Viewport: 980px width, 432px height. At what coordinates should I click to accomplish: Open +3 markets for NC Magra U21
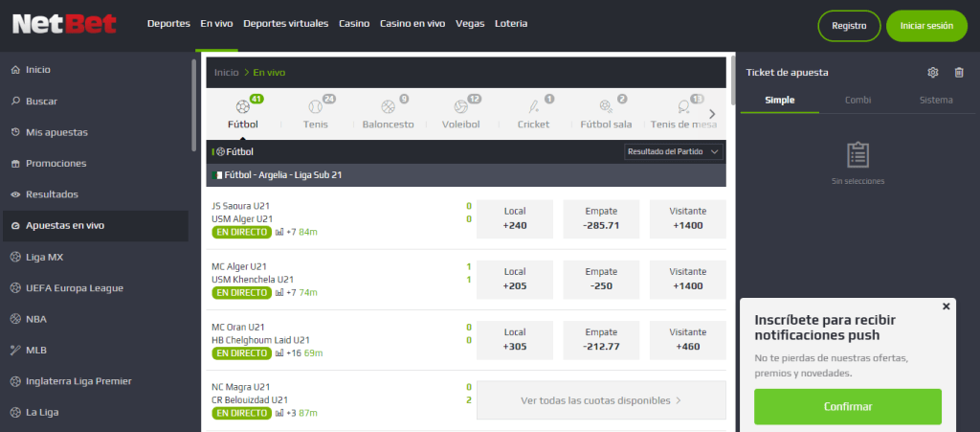(x=291, y=413)
